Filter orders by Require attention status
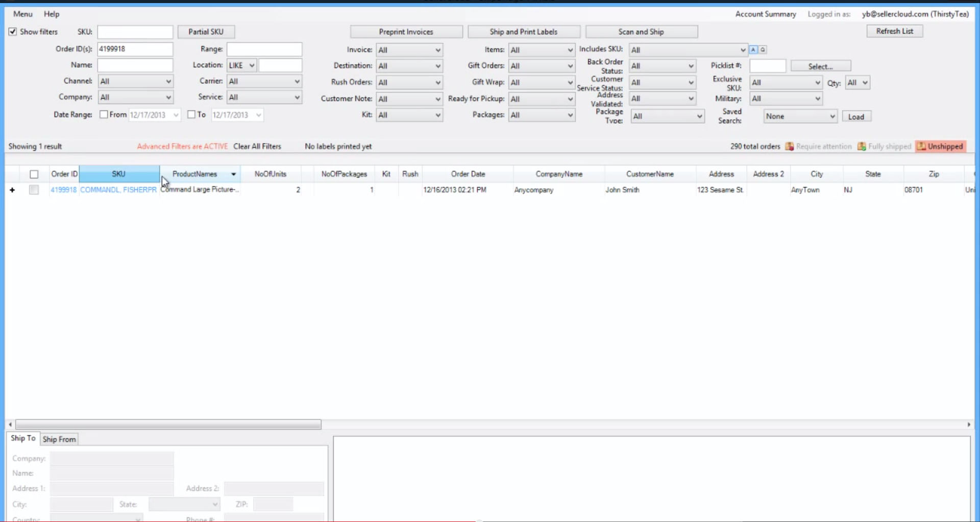This screenshot has height=522, width=980. [818, 147]
